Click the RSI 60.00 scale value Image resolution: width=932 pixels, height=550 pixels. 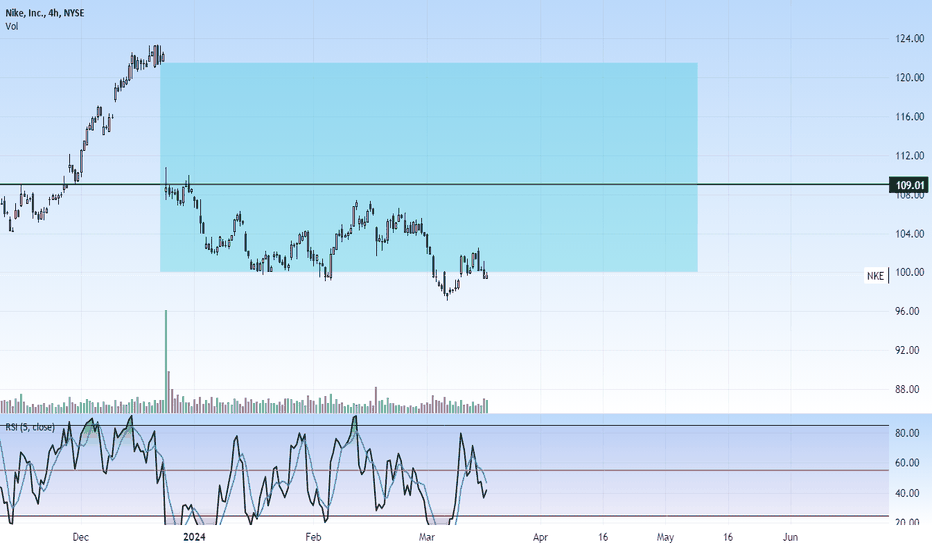907,463
